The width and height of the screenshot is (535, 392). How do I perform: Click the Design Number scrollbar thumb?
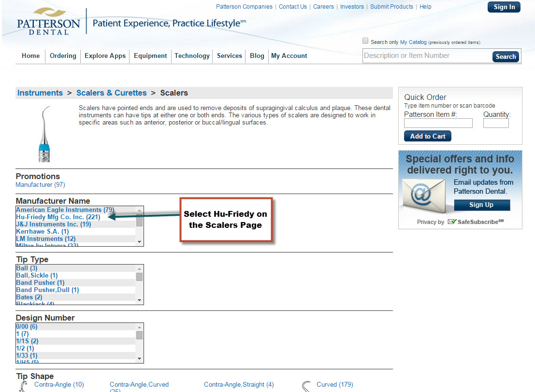tap(139, 335)
